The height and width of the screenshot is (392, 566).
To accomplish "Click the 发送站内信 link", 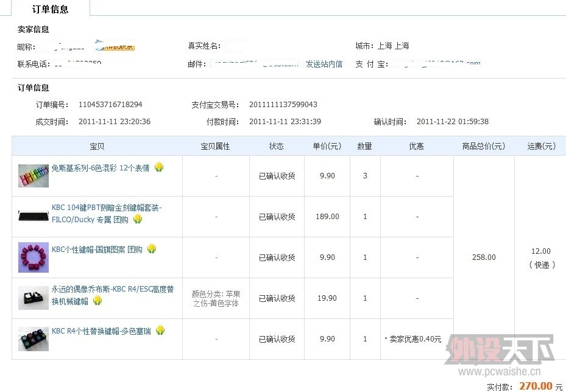I will (x=324, y=64).
